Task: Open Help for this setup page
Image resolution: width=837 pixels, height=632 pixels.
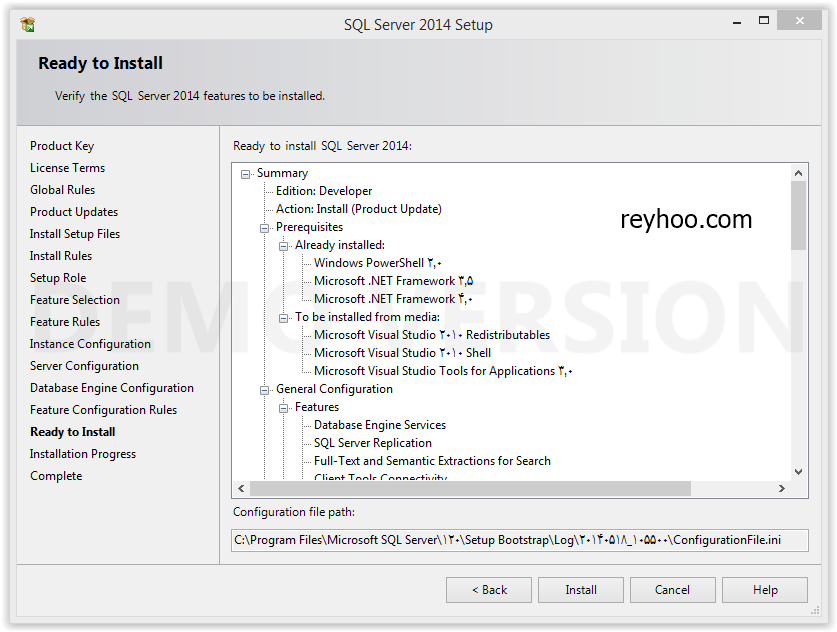Action: point(765,590)
